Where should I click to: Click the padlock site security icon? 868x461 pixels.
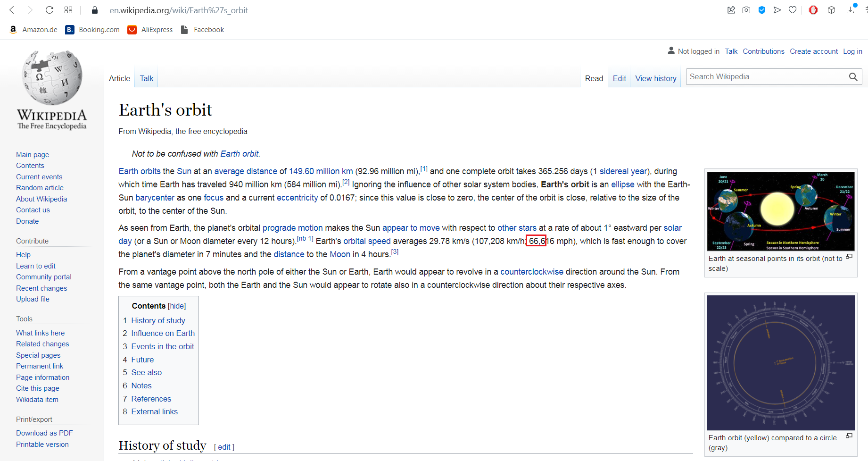tap(95, 10)
